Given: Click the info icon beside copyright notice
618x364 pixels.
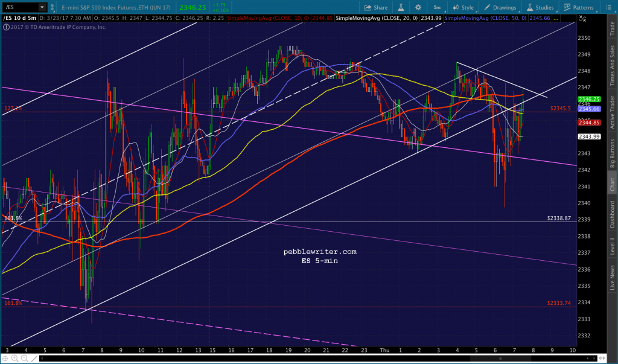Looking at the screenshot, I should click(x=6, y=27).
